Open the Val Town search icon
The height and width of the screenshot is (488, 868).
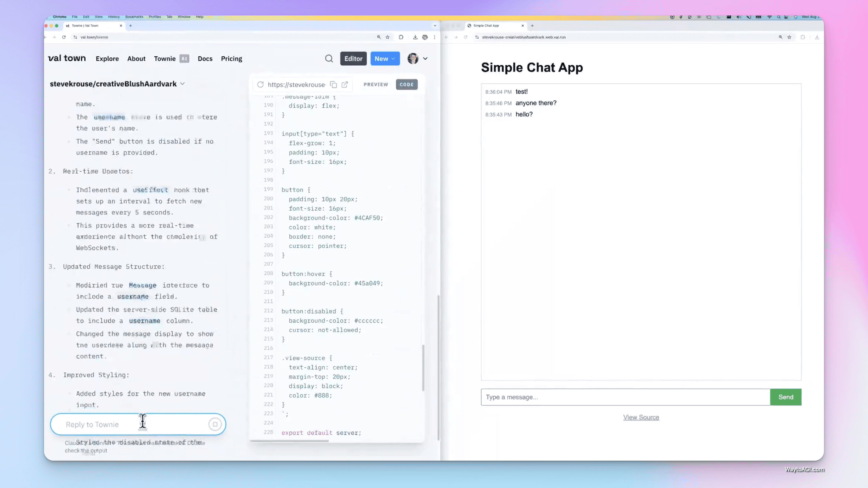tap(329, 59)
